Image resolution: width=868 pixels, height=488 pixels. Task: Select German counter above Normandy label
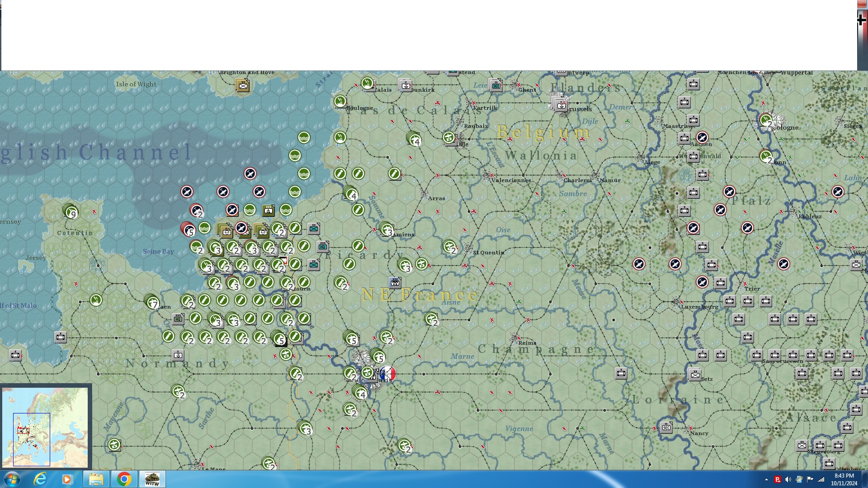tap(178, 355)
